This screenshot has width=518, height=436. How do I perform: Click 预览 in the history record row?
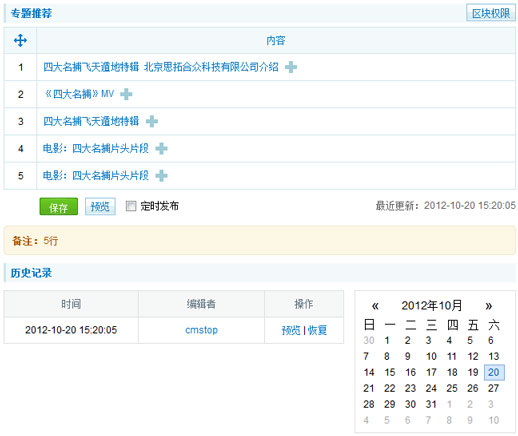click(291, 330)
